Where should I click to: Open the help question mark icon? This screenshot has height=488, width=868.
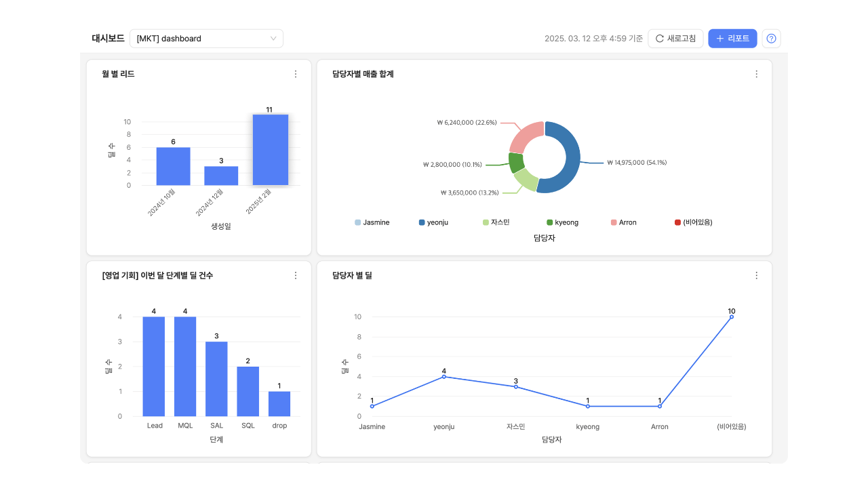tap(771, 39)
